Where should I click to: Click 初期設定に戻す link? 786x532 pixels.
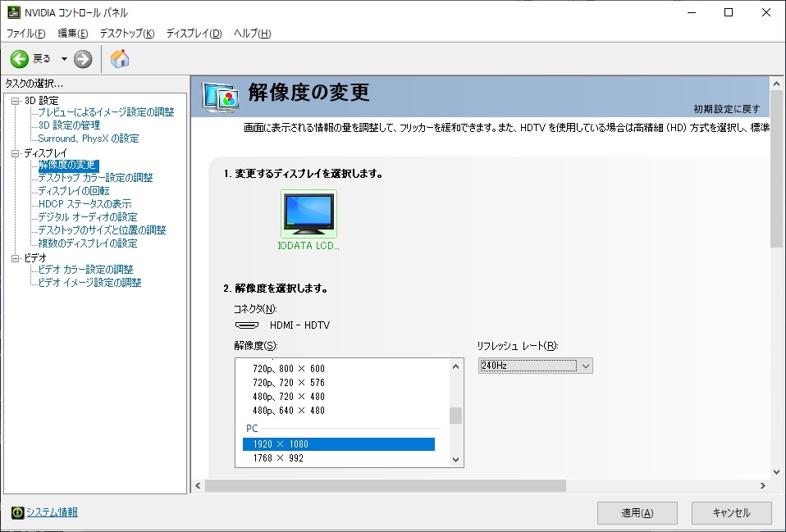(726, 109)
